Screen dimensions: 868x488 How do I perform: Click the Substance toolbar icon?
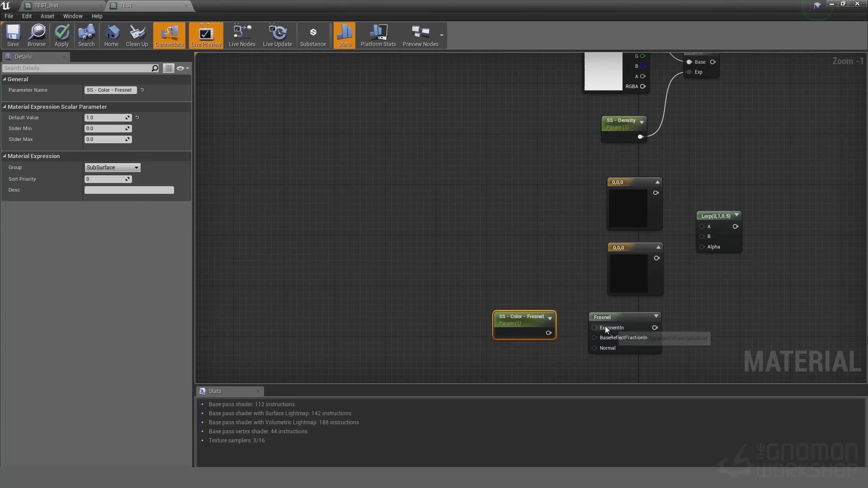(313, 36)
